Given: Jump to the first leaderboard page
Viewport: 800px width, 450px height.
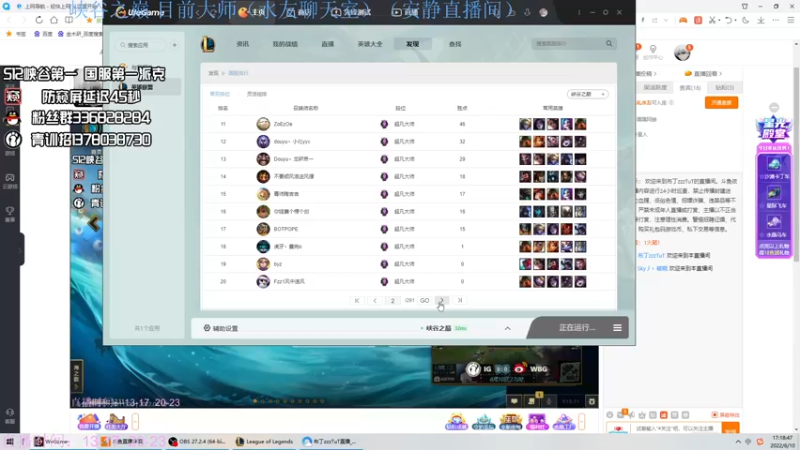Looking at the screenshot, I should click(x=357, y=301).
